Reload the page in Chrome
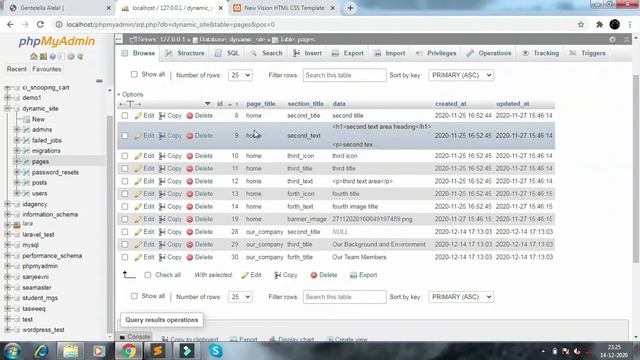Viewport: 640px width, 360px height. [x=40, y=24]
